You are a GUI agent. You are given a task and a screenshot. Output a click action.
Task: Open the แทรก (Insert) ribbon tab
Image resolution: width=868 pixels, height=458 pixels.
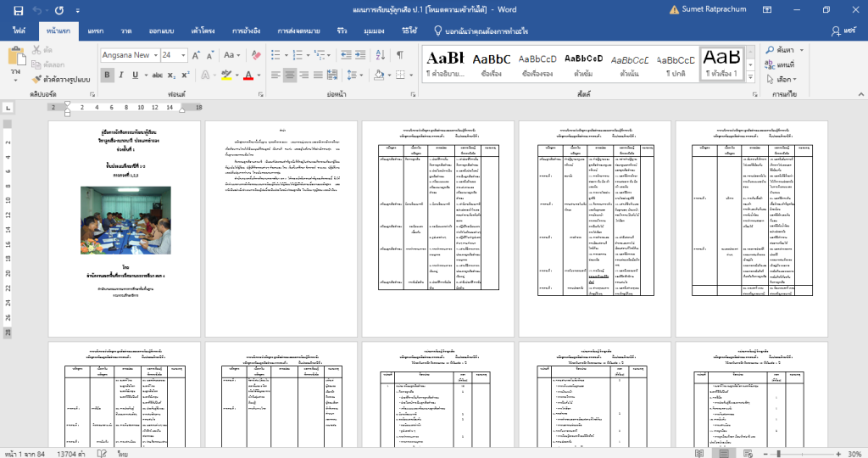click(x=96, y=31)
